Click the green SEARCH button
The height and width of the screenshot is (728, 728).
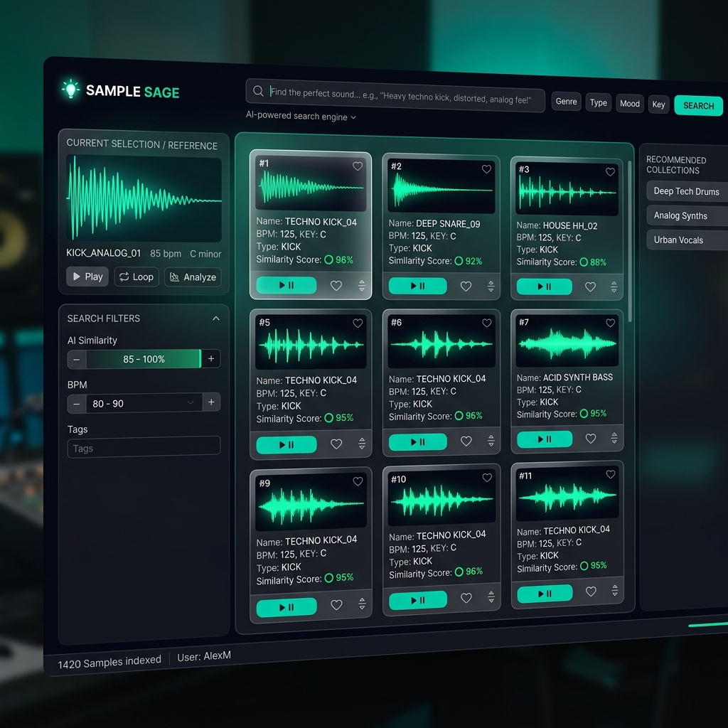click(x=698, y=106)
